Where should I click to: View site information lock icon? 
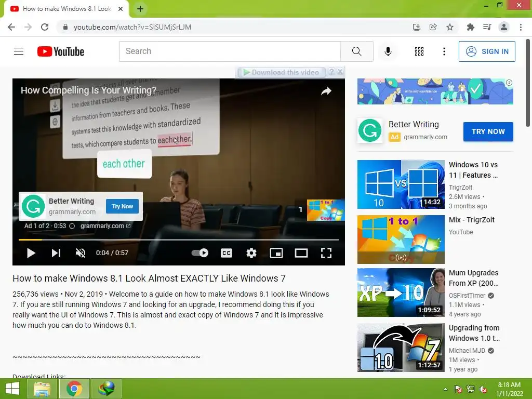65,27
